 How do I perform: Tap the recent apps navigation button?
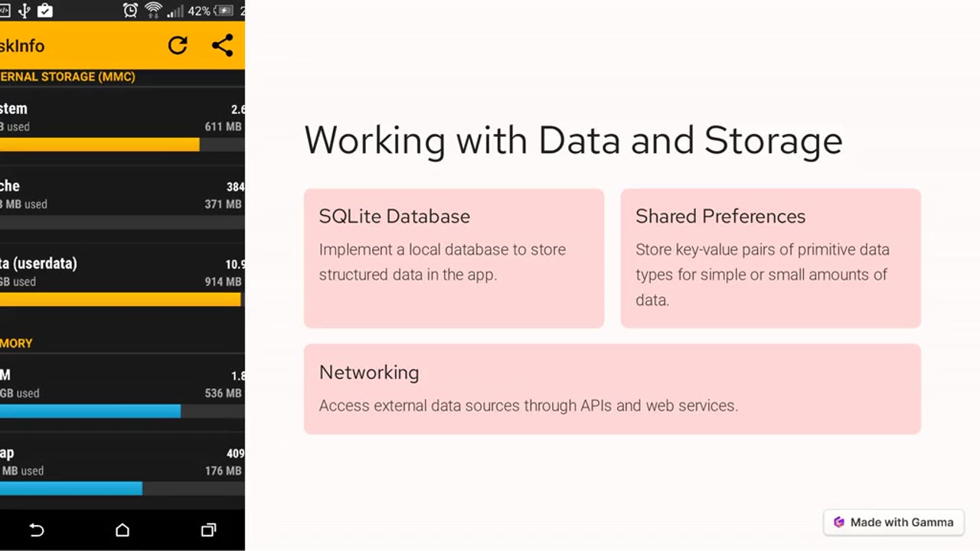click(208, 530)
